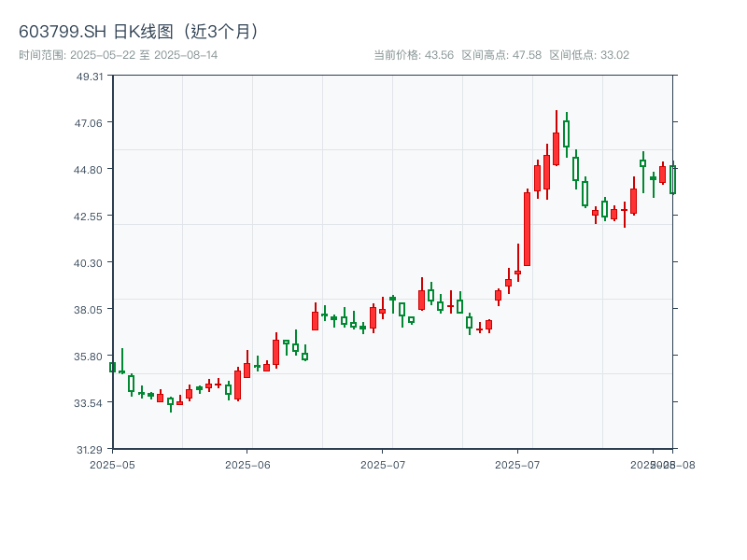Click the 38.05 y-axis label

tap(88, 310)
